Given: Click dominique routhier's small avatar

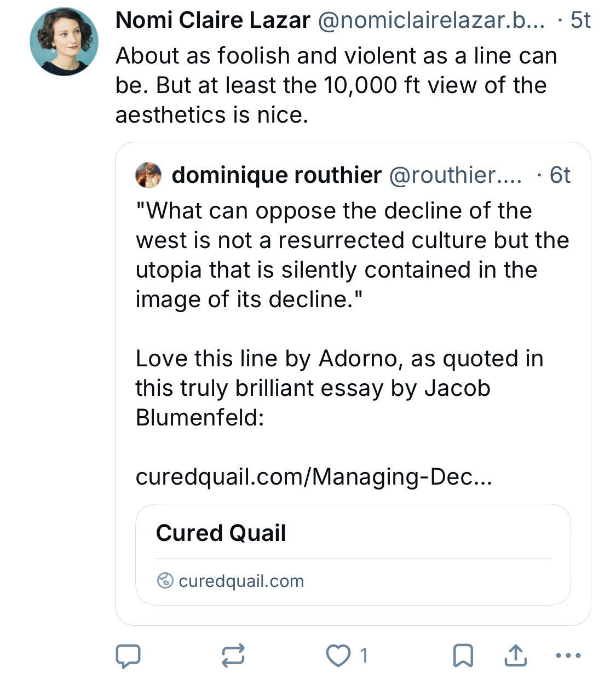Looking at the screenshot, I should [x=148, y=175].
